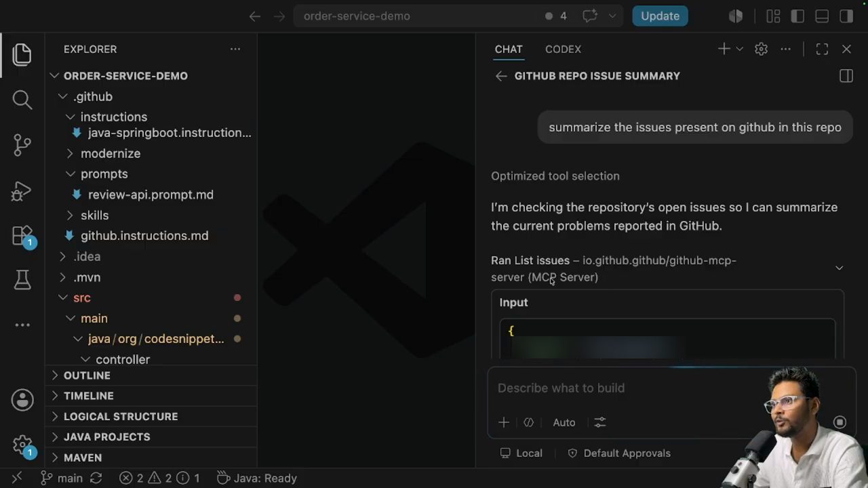
Task: Go back from Github Repo Issue Summary
Action: [501, 76]
